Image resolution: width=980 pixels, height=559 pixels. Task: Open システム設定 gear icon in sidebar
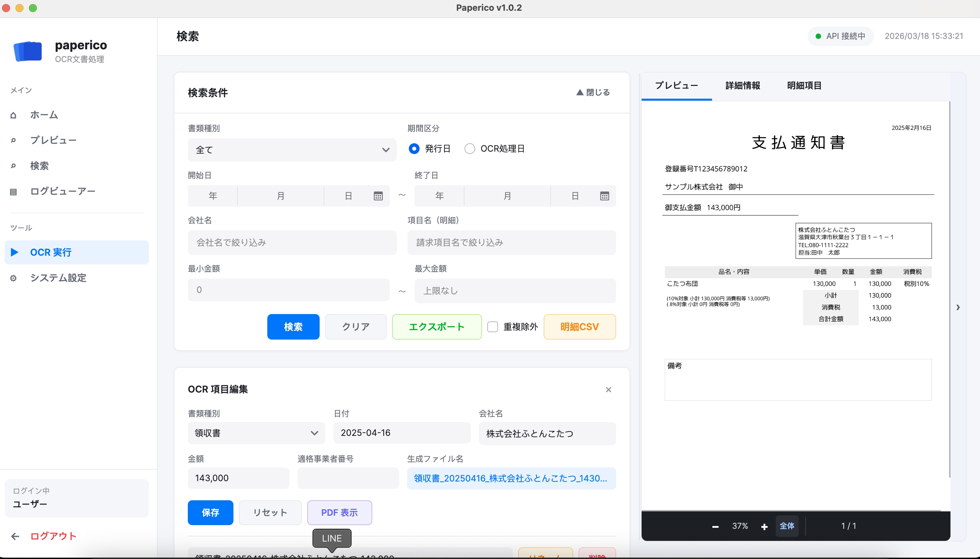pos(13,278)
